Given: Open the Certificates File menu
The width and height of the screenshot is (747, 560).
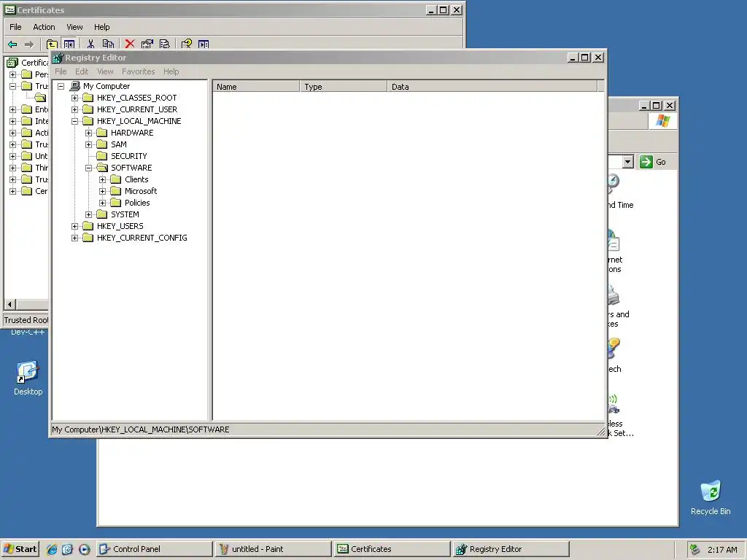Looking at the screenshot, I should point(15,27).
